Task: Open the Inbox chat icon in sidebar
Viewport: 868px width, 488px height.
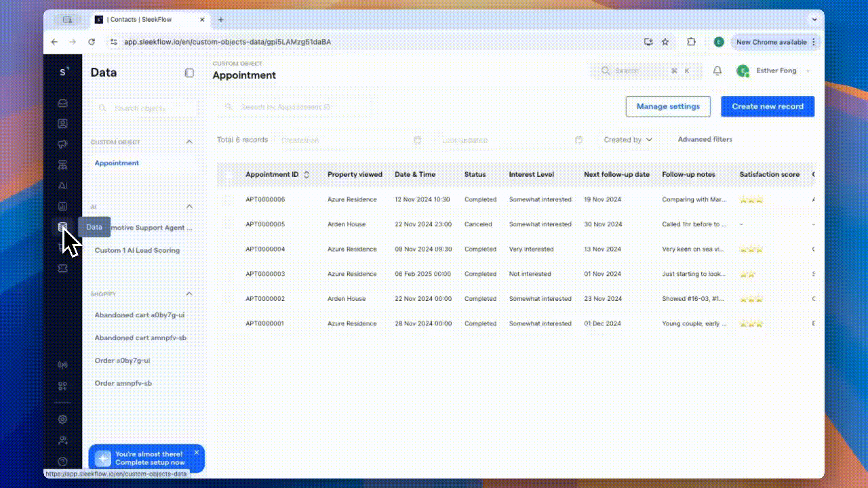Action: point(62,103)
